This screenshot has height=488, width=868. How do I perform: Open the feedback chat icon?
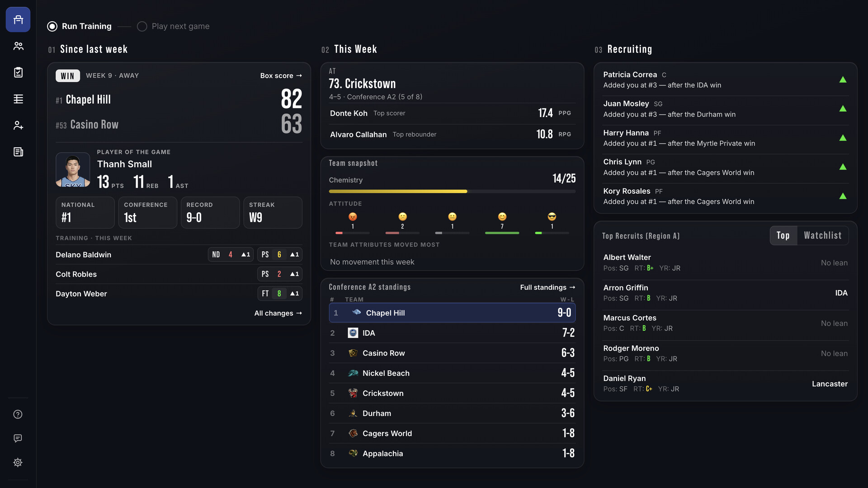18,438
